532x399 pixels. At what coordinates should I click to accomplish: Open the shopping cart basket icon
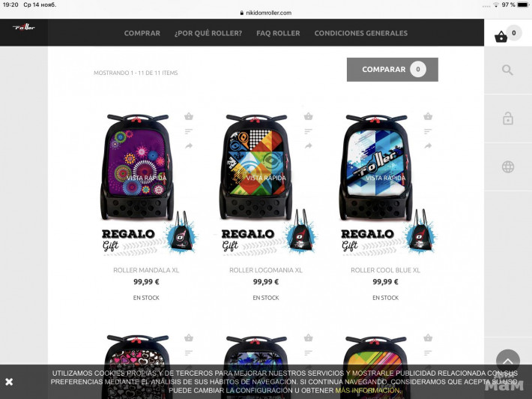(x=501, y=36)
